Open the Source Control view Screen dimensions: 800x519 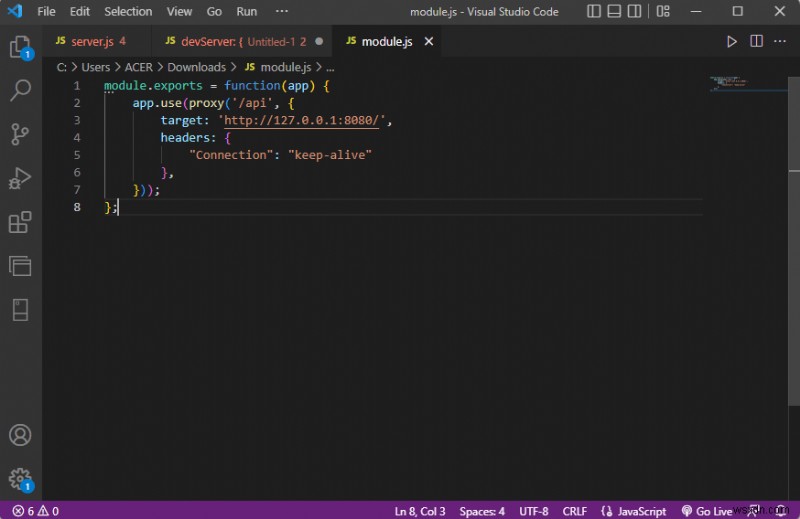coord(20,134)
